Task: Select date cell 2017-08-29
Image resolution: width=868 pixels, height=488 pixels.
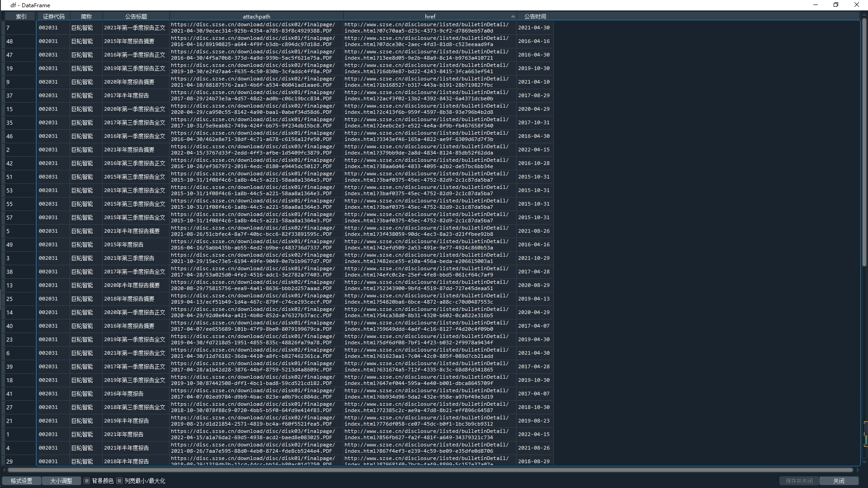Action: (535, 95)
